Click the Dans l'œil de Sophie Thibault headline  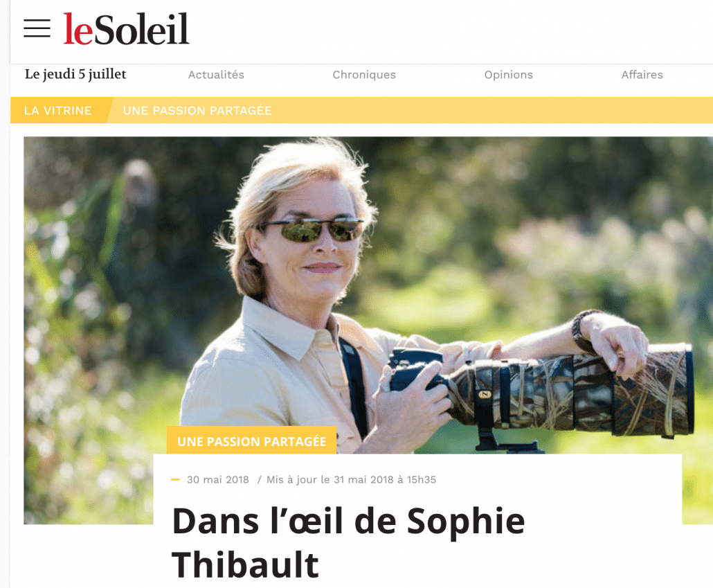point(348,542)
